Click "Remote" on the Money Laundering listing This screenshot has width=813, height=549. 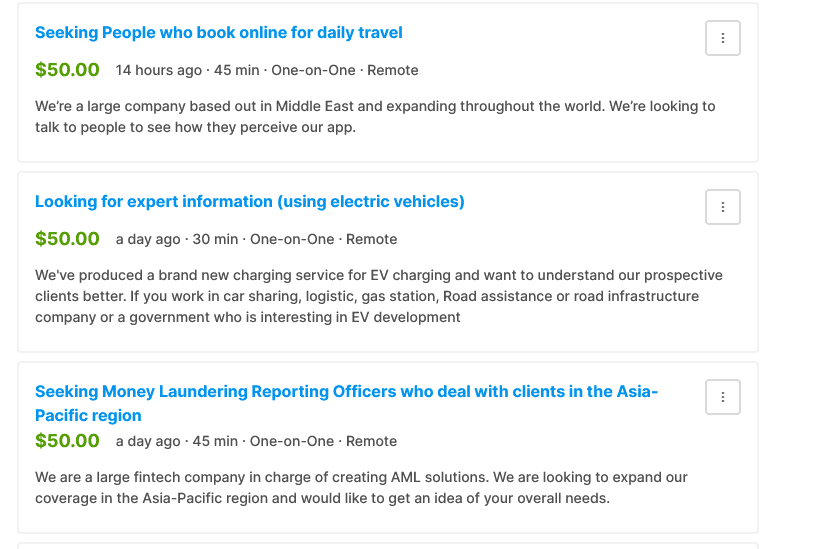[x=371, y=442]
